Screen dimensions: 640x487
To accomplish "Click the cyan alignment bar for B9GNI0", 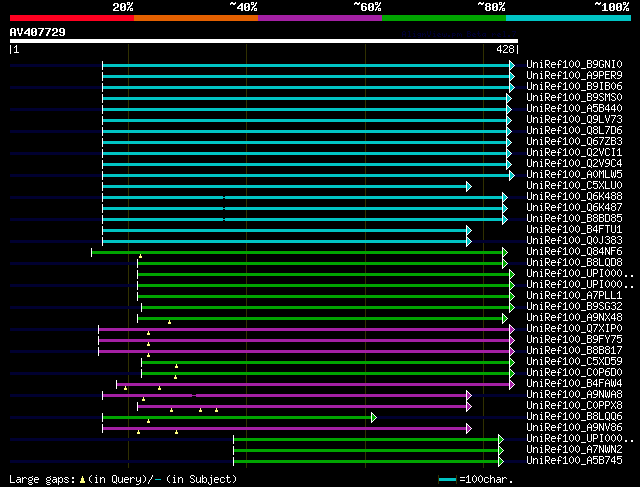I will (306, 65).
